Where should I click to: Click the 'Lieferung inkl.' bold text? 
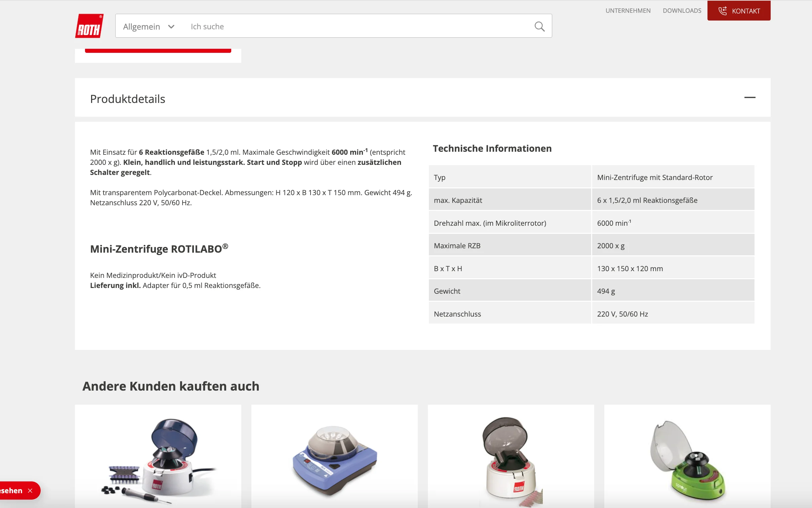[115, 285]
